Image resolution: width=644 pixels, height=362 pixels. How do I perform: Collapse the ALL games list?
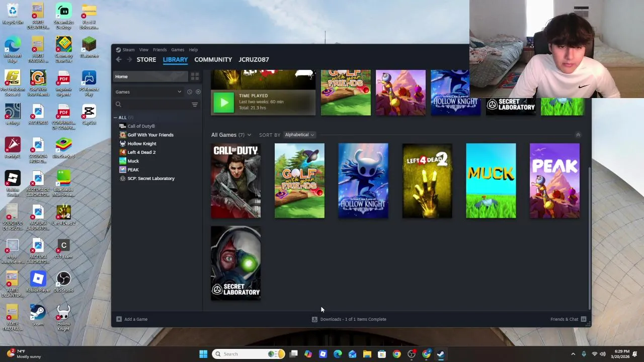coord(115,118)
